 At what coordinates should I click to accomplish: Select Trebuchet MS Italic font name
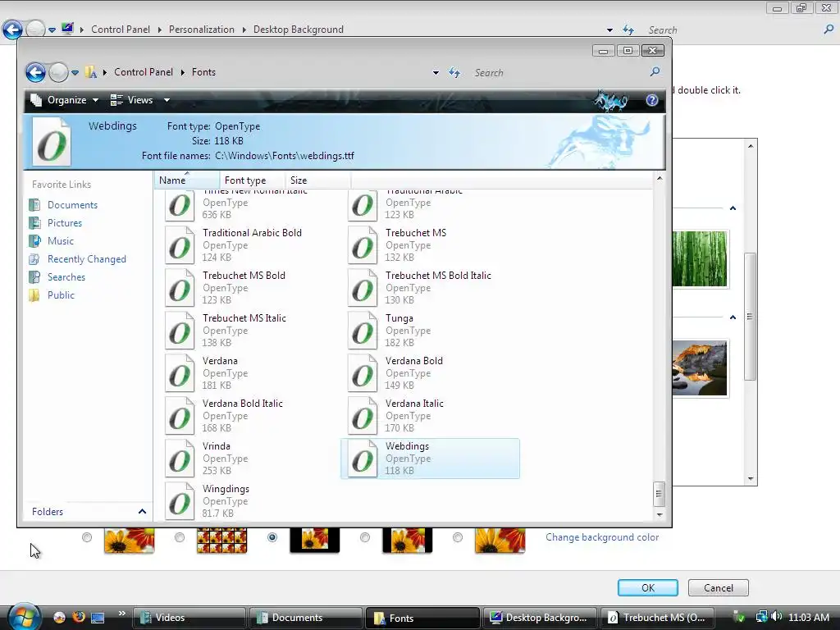pos(244,318)
